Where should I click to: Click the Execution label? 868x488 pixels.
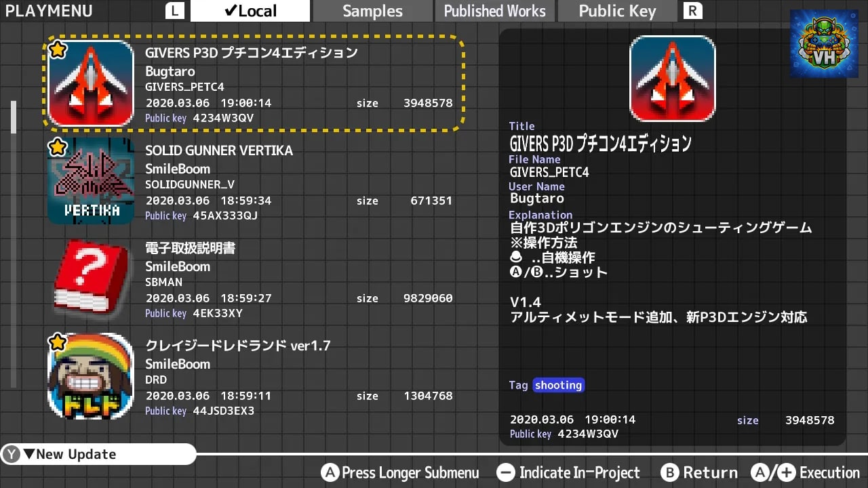[830, 472]
